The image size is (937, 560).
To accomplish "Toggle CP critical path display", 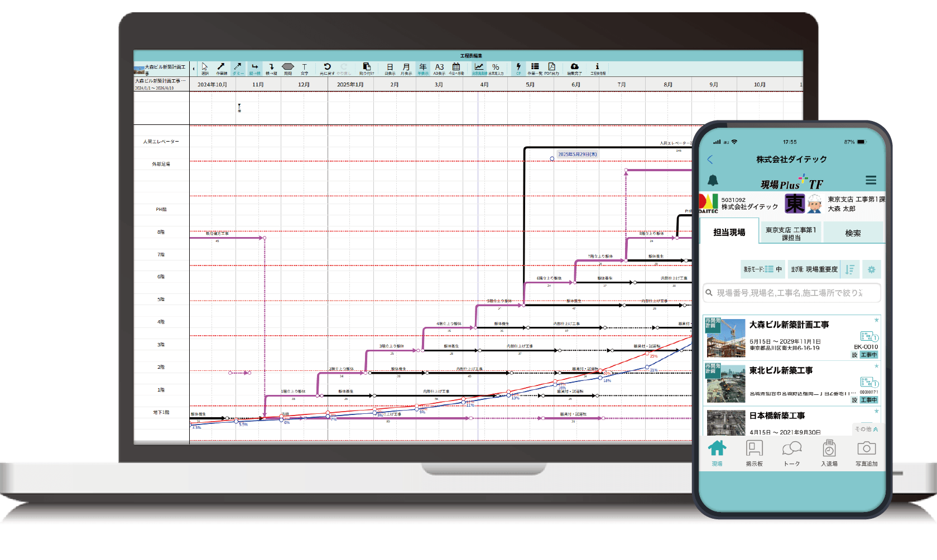I will click(x=518, y=69).
